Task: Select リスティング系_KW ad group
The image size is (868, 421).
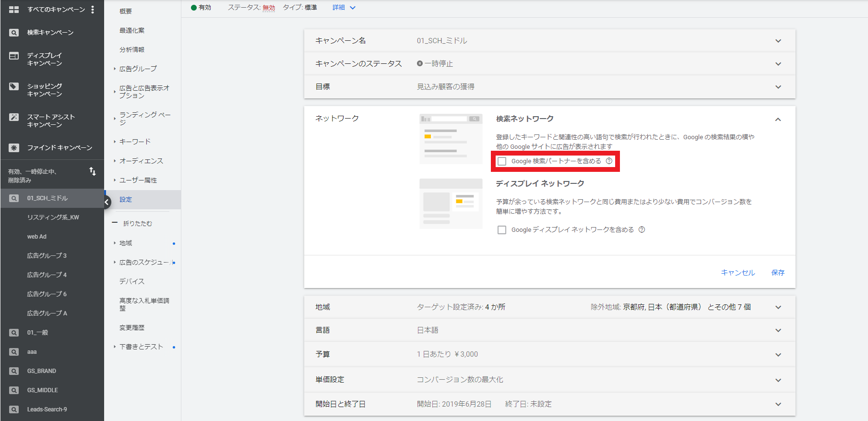Action: point(53,217)
